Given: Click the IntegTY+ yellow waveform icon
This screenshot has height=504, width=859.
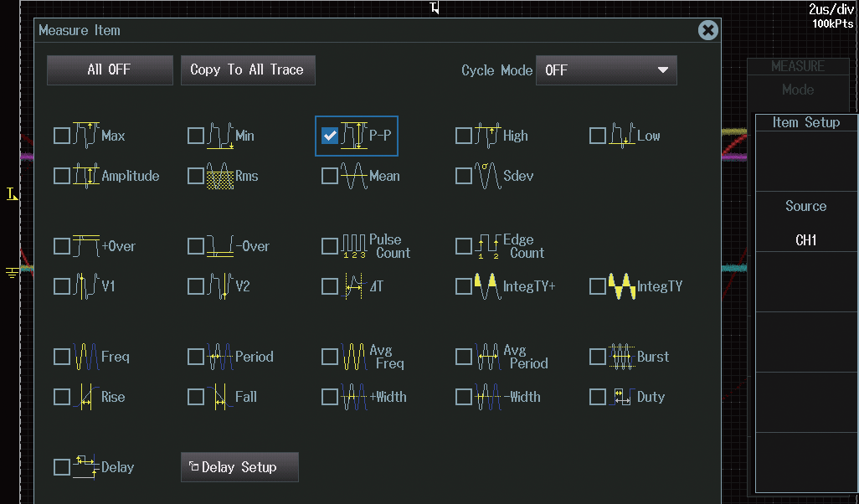Looking at the screenshot, I should [487, 286].
